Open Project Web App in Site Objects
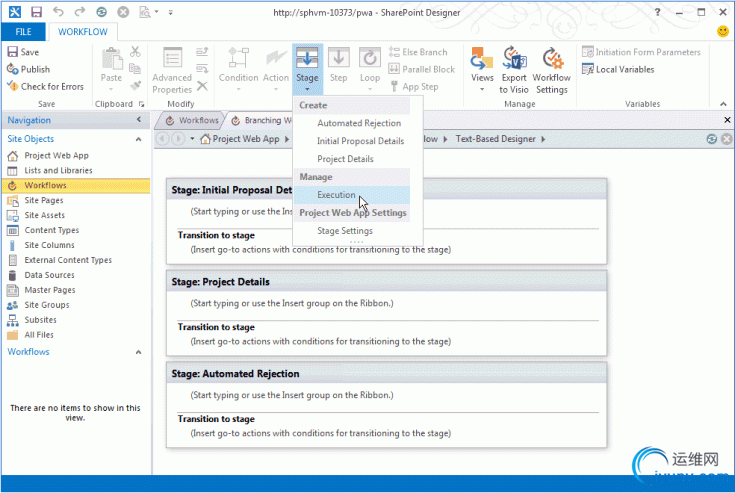Image resolution: width=735 pixels, height=493 pixels. (x=56, y=156)
